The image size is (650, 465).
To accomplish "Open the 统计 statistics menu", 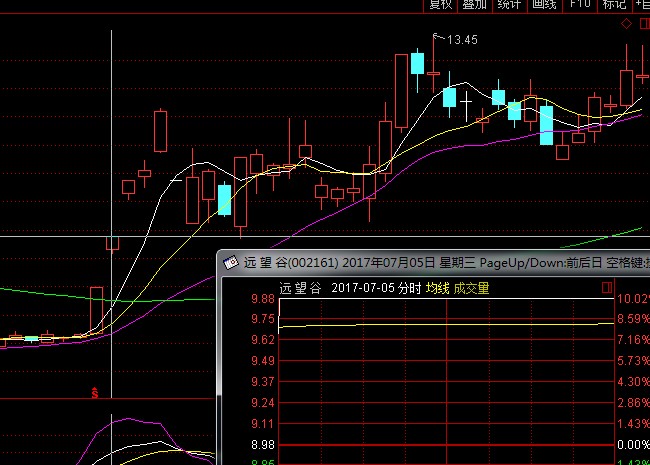I will pyautogui.click(x=509, y=5).
